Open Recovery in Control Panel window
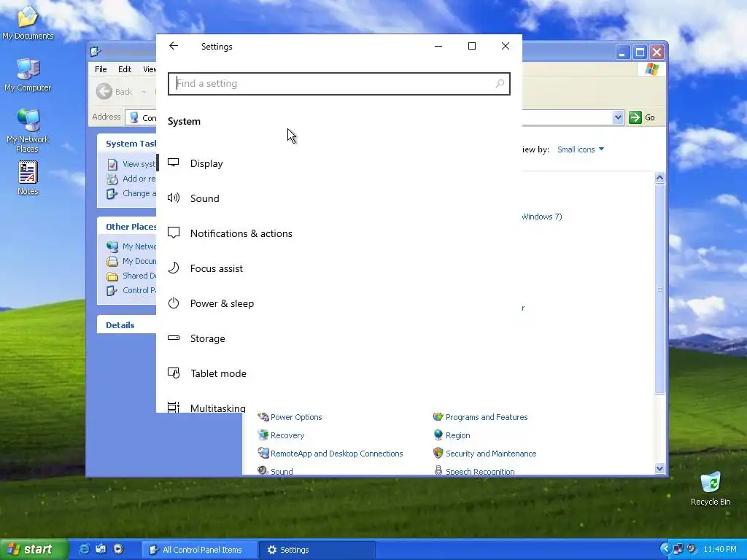 point(281,435)
